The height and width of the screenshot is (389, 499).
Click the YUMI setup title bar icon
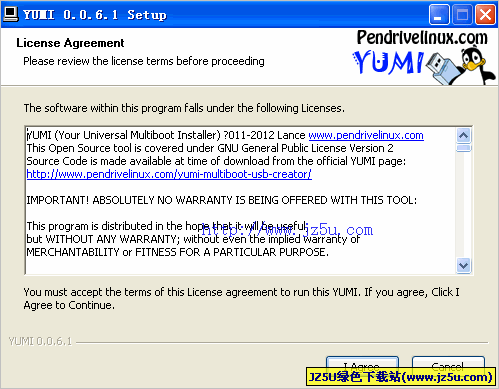(x=10, y=14)
